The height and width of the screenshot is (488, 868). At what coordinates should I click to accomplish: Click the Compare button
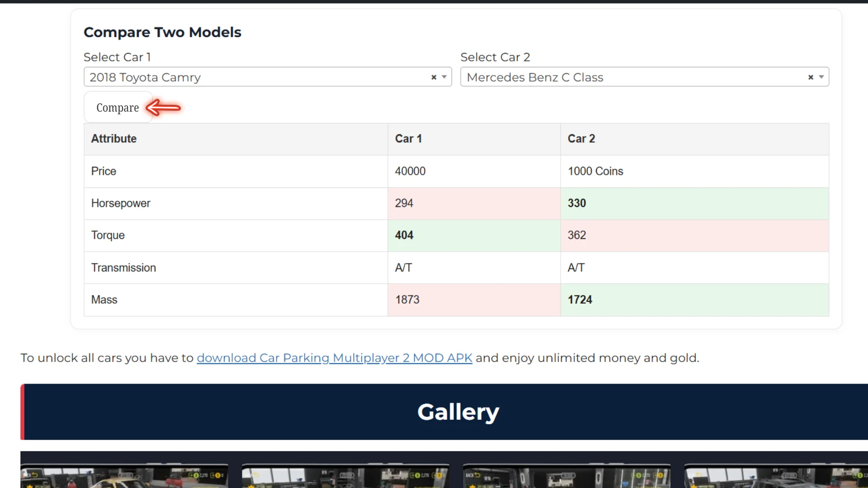point(117,108)
